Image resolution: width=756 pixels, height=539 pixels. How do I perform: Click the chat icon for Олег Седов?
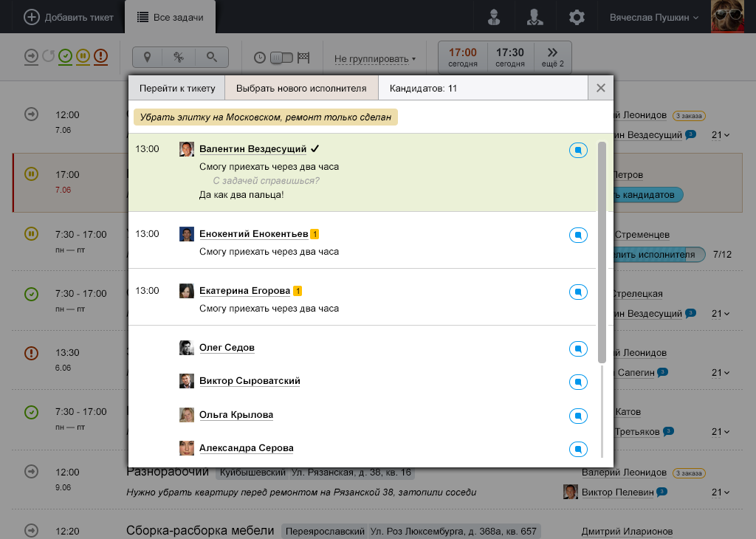578,349
